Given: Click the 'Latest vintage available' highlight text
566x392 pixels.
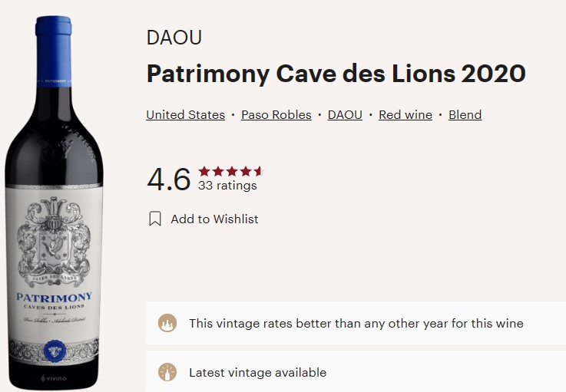Looking at the screenshot, I should click(x=257, y=373).
